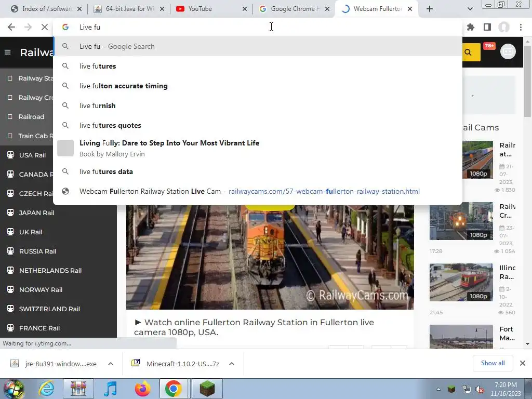Open site user avatar with 78+ badge
This screenshot has height=399, width=532.
508,51
